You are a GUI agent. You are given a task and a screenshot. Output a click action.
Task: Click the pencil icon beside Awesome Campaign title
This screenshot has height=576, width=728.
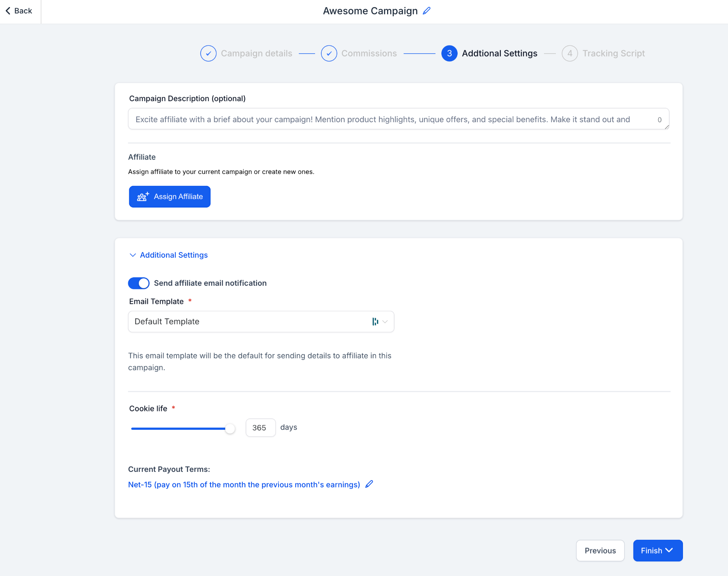coord(427,11)
